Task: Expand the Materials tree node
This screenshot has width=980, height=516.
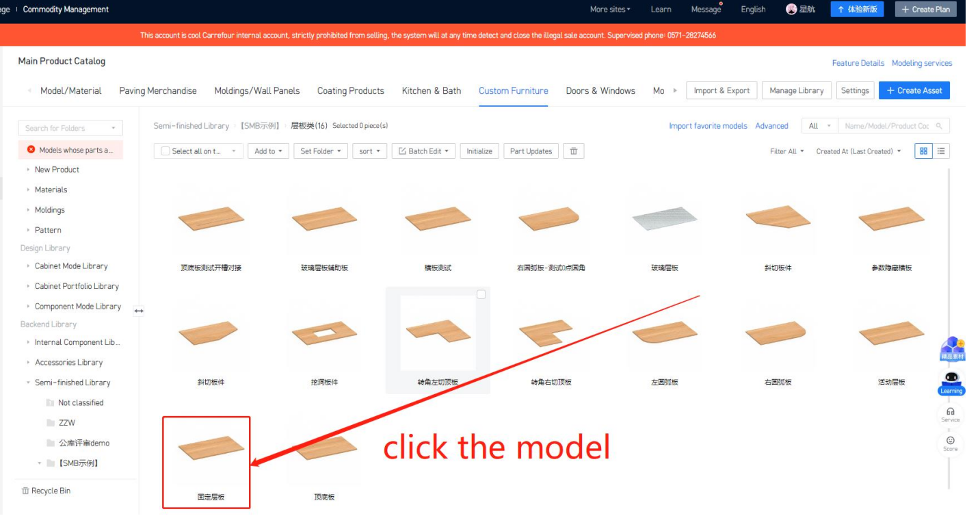Action: 28,190
